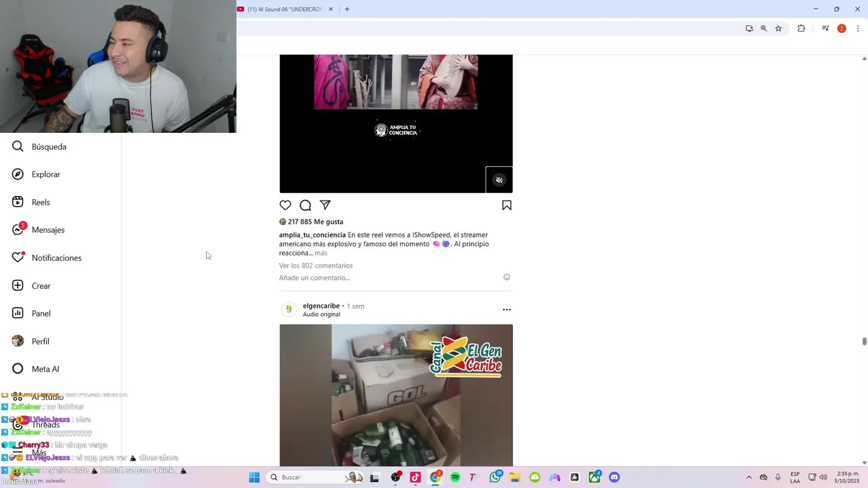Click the Crear plus icon
Screen dimensions: 868x488
pos(18,285)
